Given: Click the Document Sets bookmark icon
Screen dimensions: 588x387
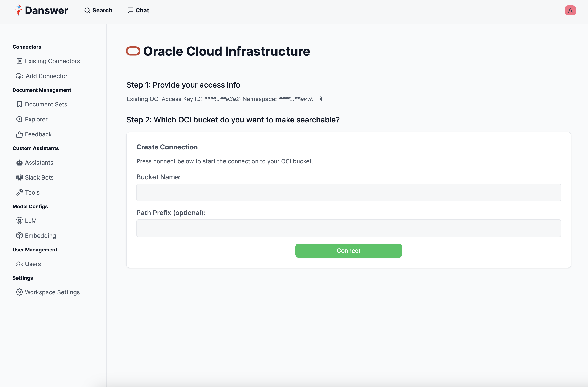Looking at the screenshot, I should (x=19, y=104).
